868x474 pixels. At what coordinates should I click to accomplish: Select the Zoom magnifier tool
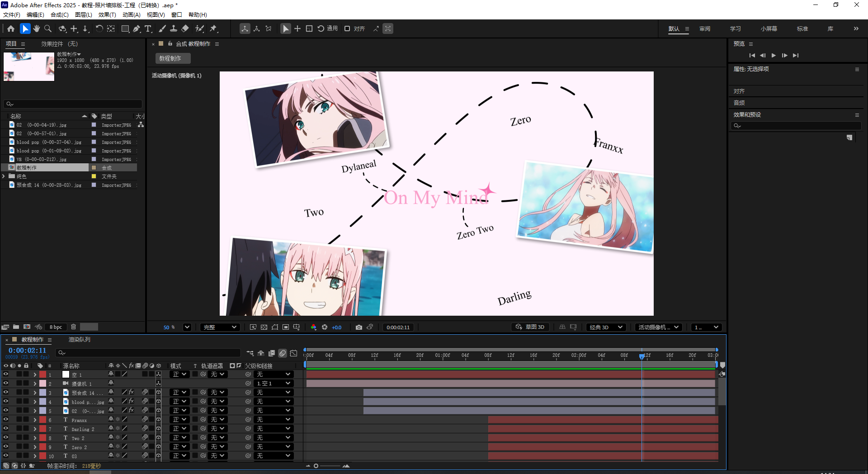(48, 29)
